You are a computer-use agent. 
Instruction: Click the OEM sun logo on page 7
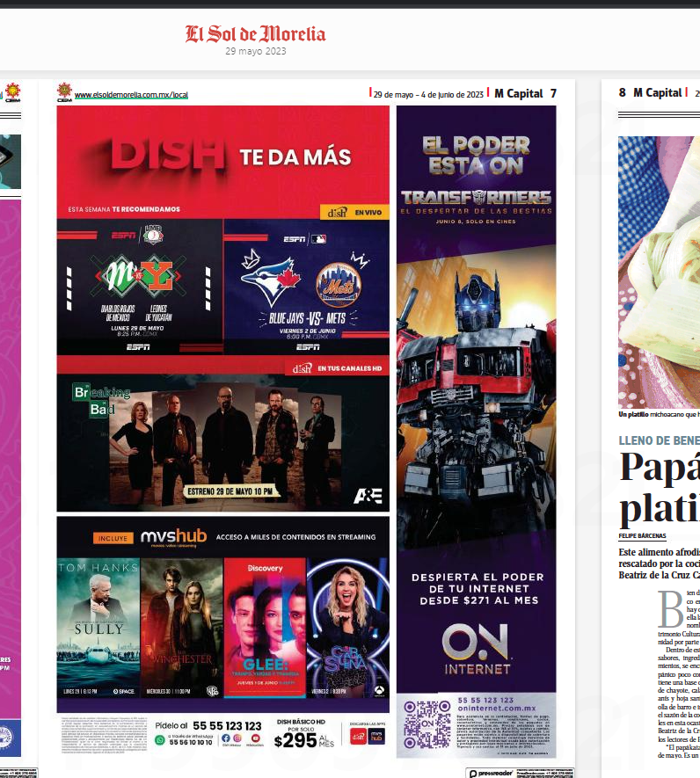pyautogui.click(x=63, y=91)
